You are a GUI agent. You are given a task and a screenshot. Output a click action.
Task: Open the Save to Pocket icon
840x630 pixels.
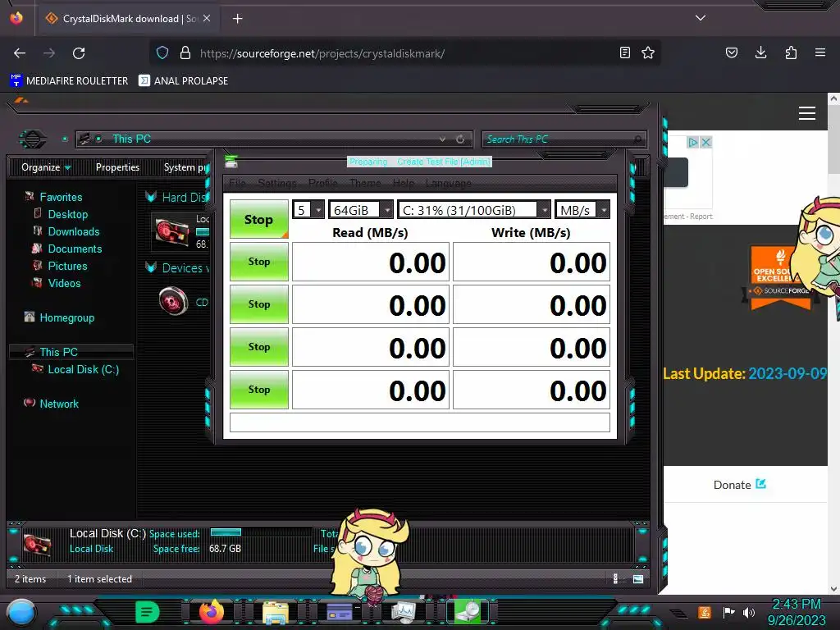pyautogui.click(x=731, y=52)
